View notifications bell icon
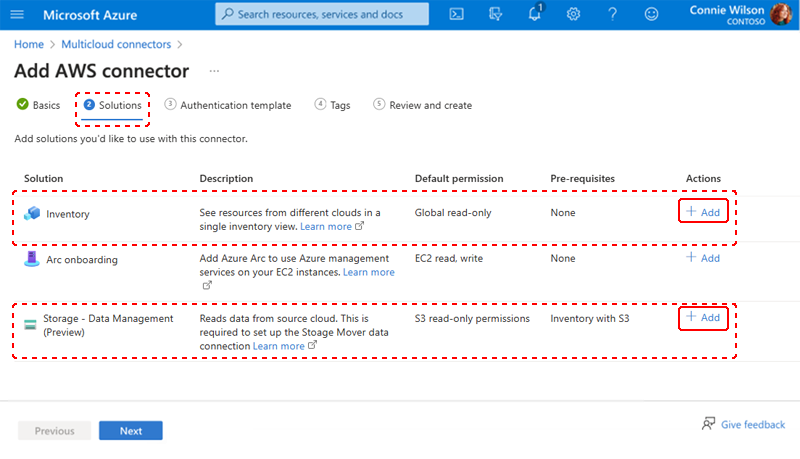Screen dimensions: 800x459 pos(535,13)
